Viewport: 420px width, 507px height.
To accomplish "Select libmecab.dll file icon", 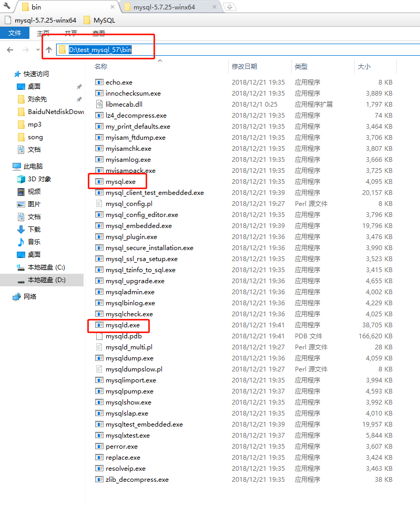I will (x=99, y=104).
